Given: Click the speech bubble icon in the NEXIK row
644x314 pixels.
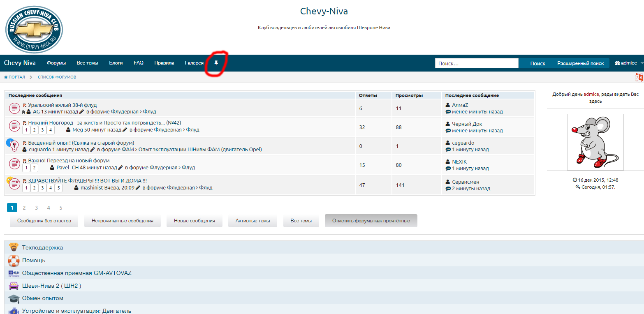Looking at the screenshot, I should coord(448,169).
